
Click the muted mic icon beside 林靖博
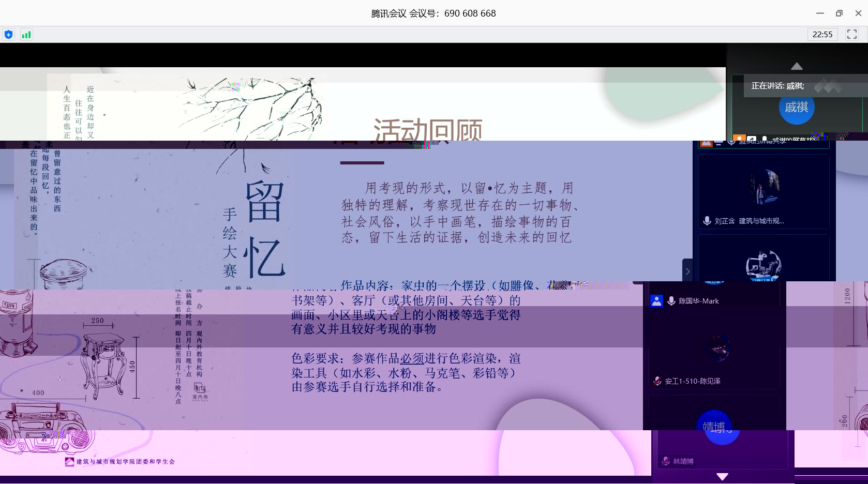(666, 461)
